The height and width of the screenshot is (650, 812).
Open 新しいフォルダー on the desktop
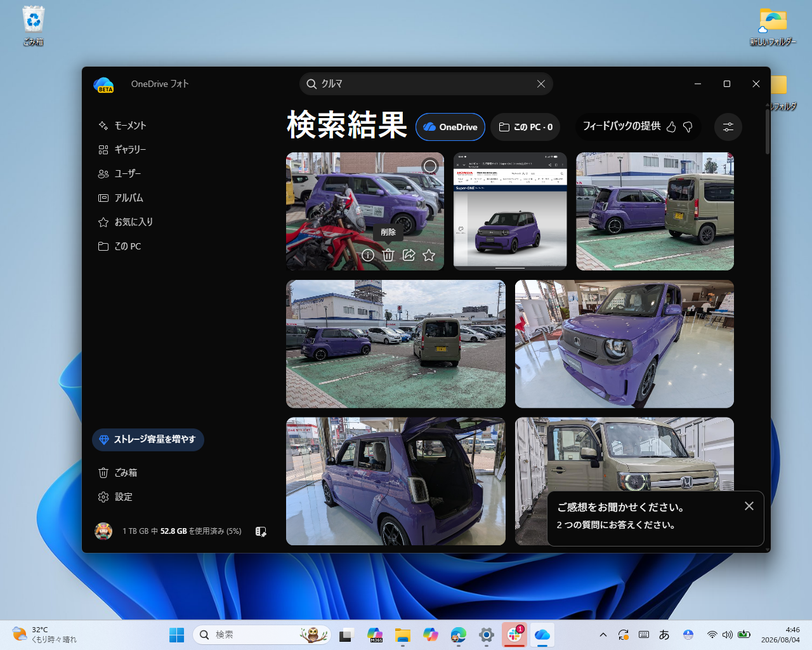[x=773, y=27]
